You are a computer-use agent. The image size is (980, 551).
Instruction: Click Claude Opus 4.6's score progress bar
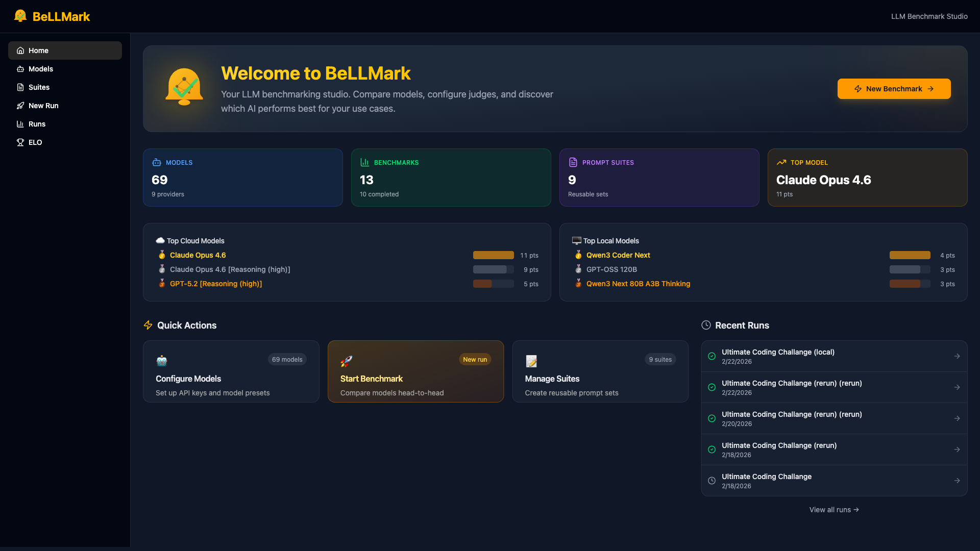pos(493,255)
